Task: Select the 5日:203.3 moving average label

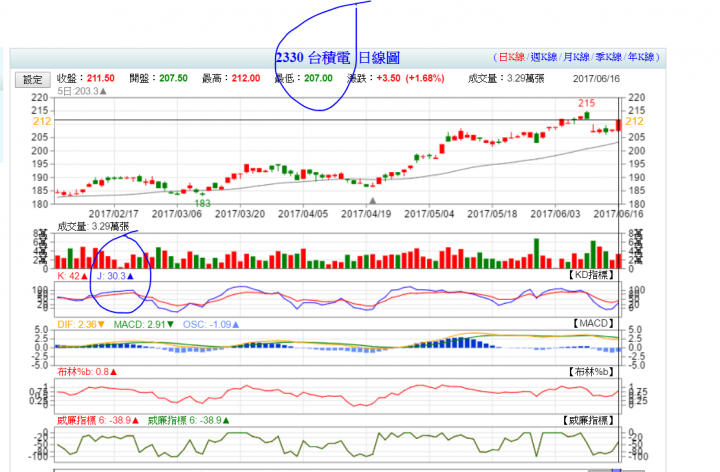Action: pyautogui.click(x=82, y=91)
